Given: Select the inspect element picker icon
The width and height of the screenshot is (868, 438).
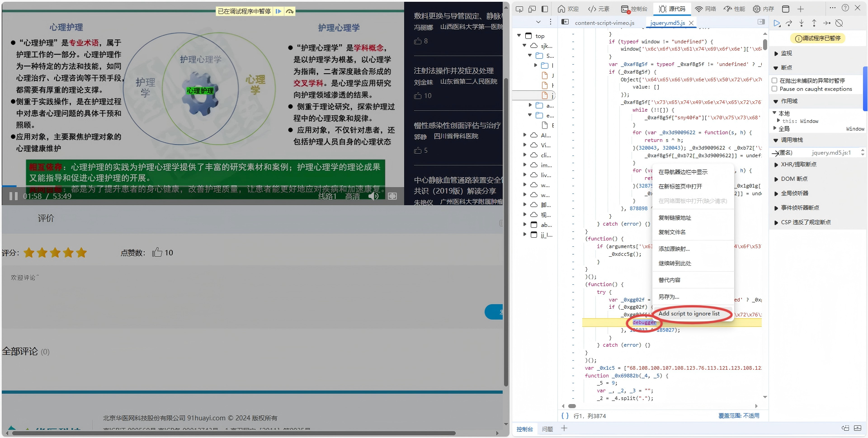Looking at the screenshot, I should 520,9.
